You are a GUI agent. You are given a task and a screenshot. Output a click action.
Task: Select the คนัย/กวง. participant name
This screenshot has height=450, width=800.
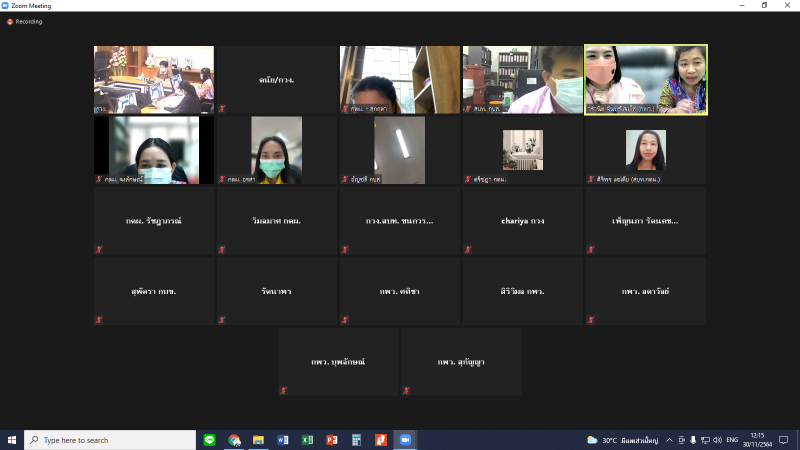277,80
